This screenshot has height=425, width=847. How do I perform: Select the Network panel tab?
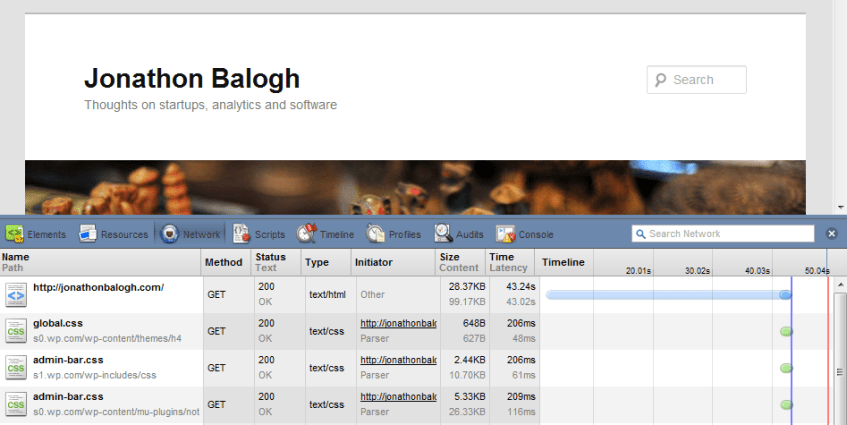point(190,234)
